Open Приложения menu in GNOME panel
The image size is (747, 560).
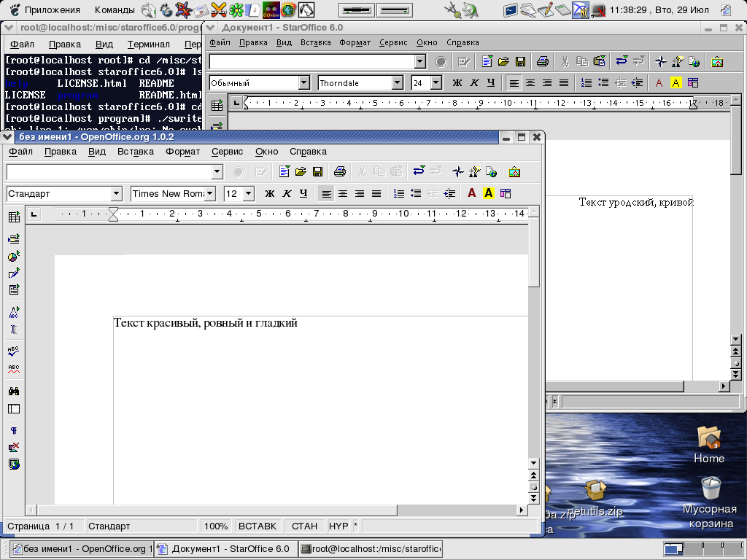[53, 9]
